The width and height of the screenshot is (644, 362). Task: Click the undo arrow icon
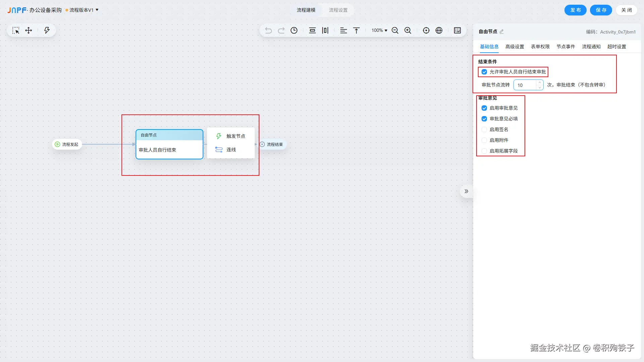[x=268, y=31]
